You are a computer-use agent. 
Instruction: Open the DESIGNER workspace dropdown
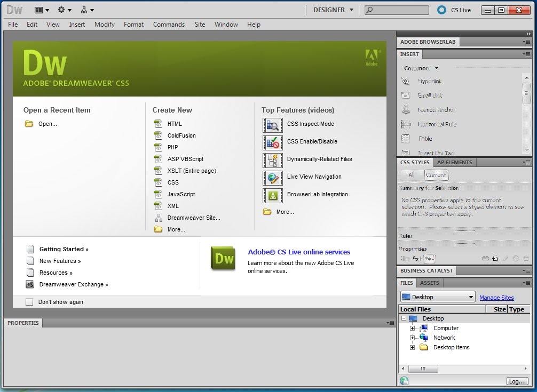click(x=333, y=10)
